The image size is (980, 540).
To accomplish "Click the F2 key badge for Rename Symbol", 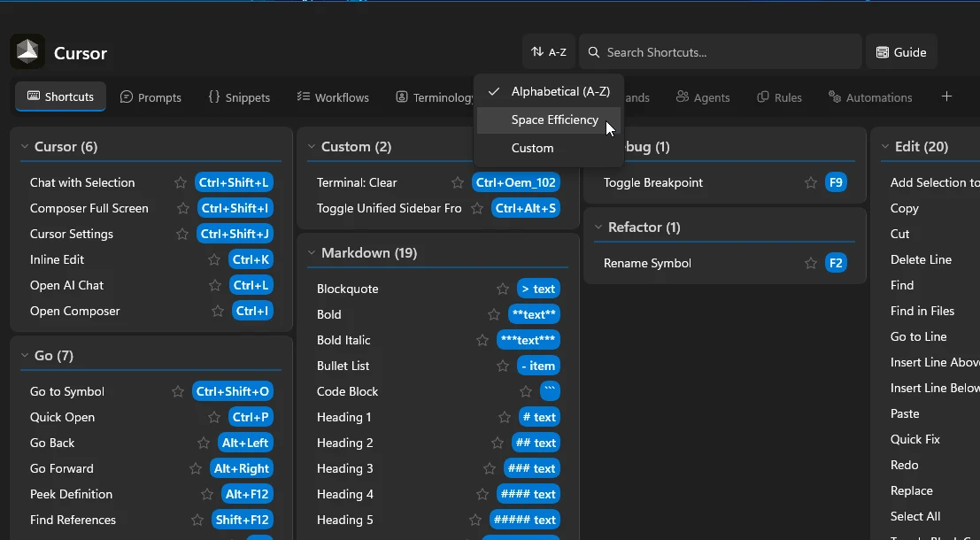I will click(x=836, y=263).
